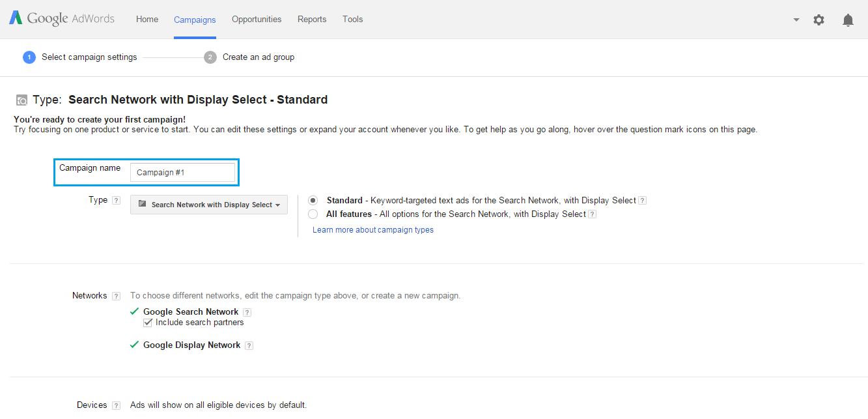
Task: Select the Standard radio button
Action: tap(313, 200)
